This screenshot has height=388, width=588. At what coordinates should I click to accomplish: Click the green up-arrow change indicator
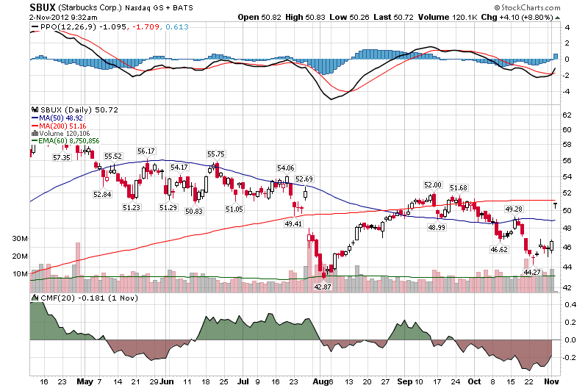557,18
